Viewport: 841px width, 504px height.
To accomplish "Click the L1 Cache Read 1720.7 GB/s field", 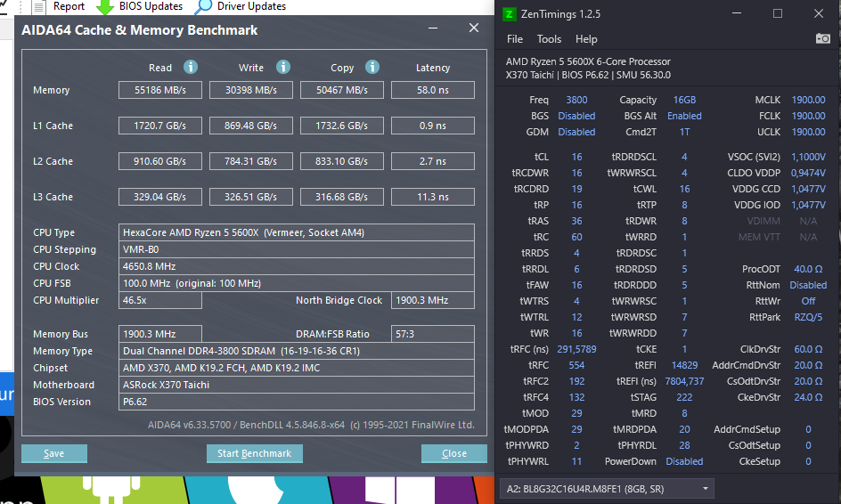I will pos(160,126).
